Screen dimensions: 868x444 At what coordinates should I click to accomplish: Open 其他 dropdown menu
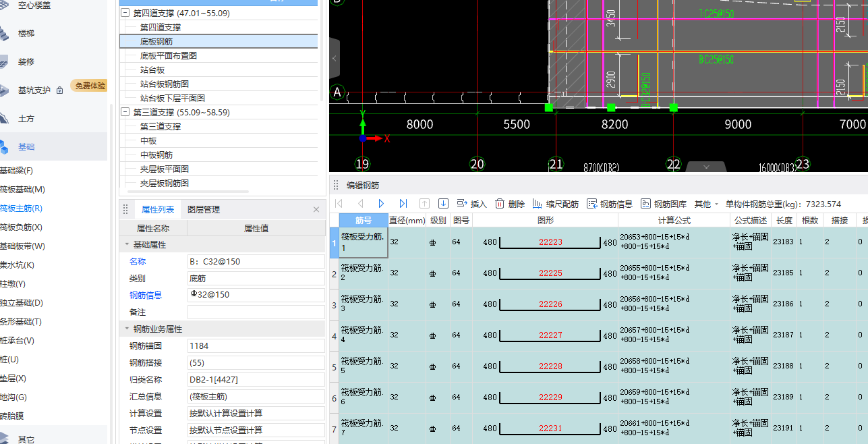click(x=705, y=204)
